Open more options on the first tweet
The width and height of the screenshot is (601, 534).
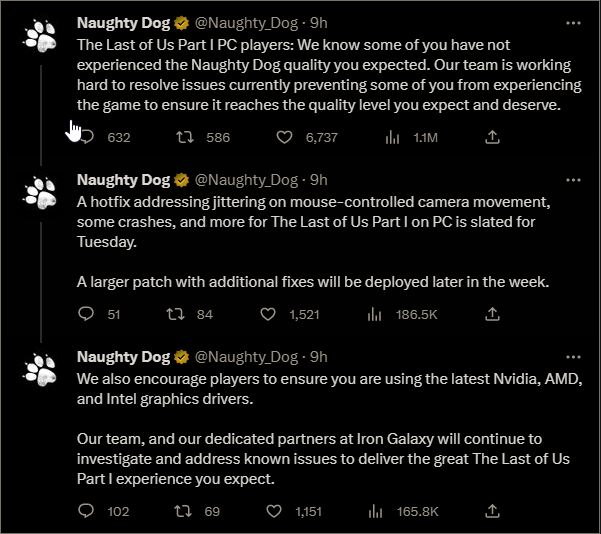[573, 23]
